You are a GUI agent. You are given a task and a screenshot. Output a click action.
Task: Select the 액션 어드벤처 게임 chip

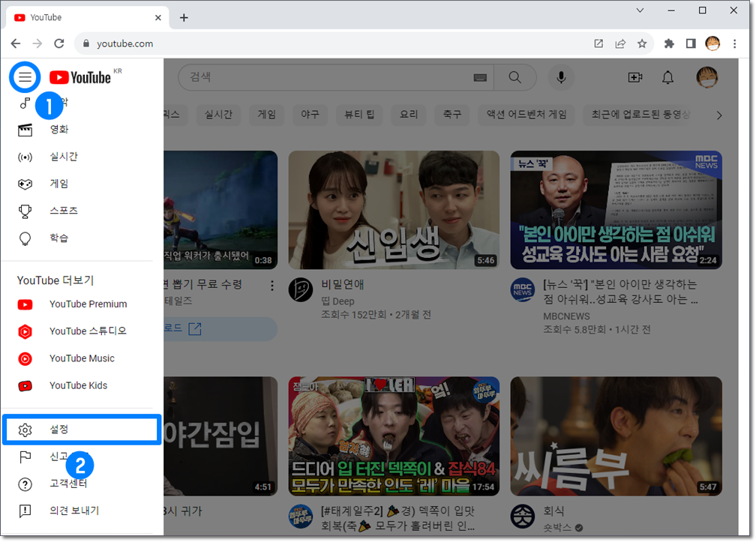point(526,115)
